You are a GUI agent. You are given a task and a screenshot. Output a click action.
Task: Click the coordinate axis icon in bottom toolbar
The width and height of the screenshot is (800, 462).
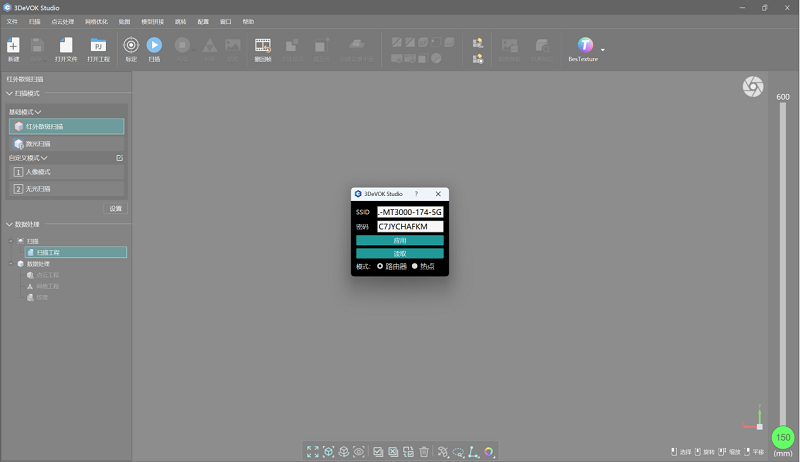click(x=473, y=451)
